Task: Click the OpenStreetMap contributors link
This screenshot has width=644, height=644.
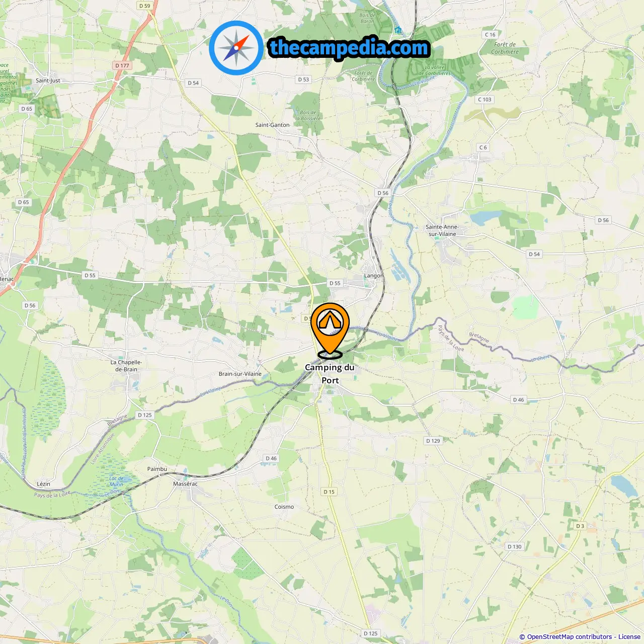Action: (x=570, y=636)
